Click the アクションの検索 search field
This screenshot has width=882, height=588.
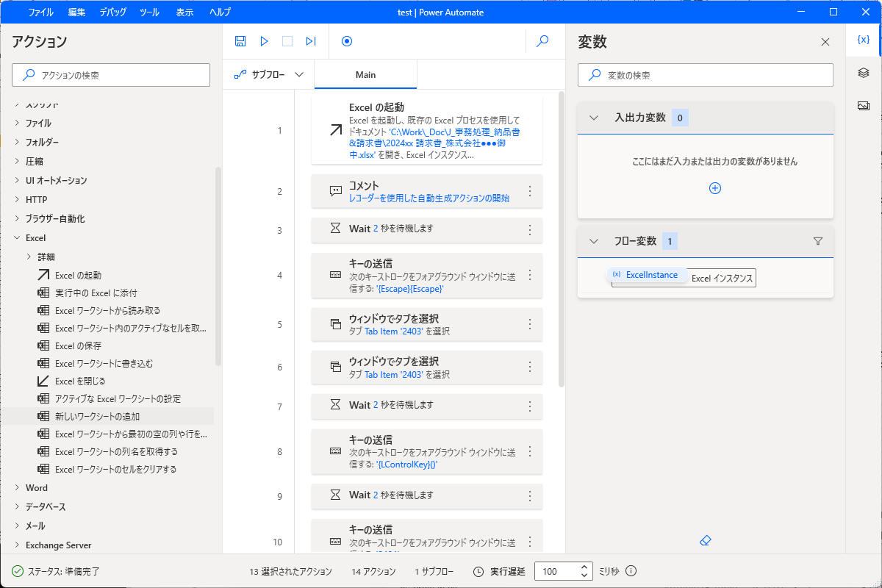(x=111, y=75)
